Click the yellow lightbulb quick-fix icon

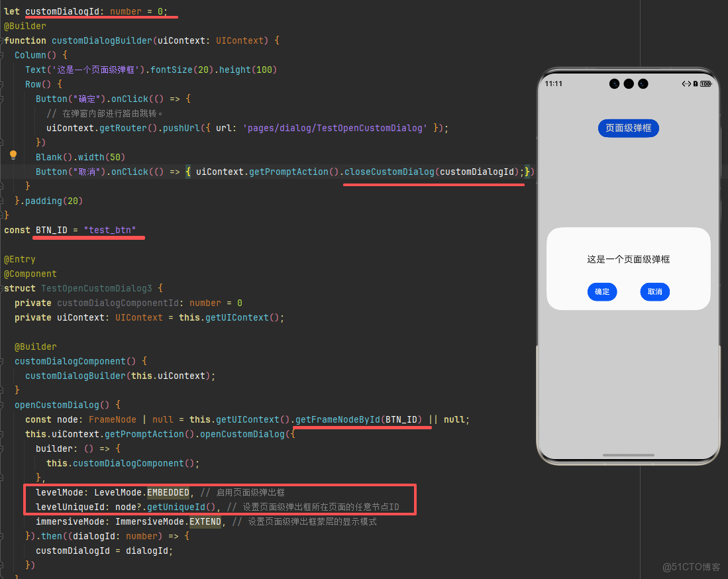point(13,155)
